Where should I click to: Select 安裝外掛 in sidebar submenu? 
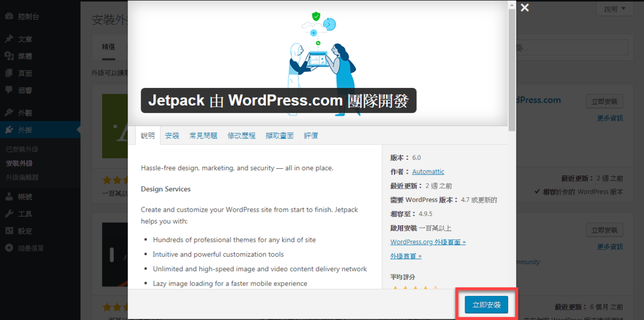[19, 163]
